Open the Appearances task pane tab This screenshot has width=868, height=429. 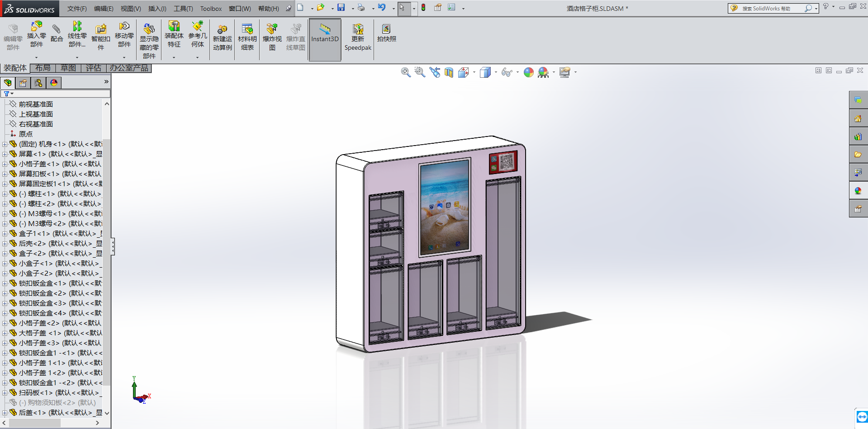(x=858, y=191)
